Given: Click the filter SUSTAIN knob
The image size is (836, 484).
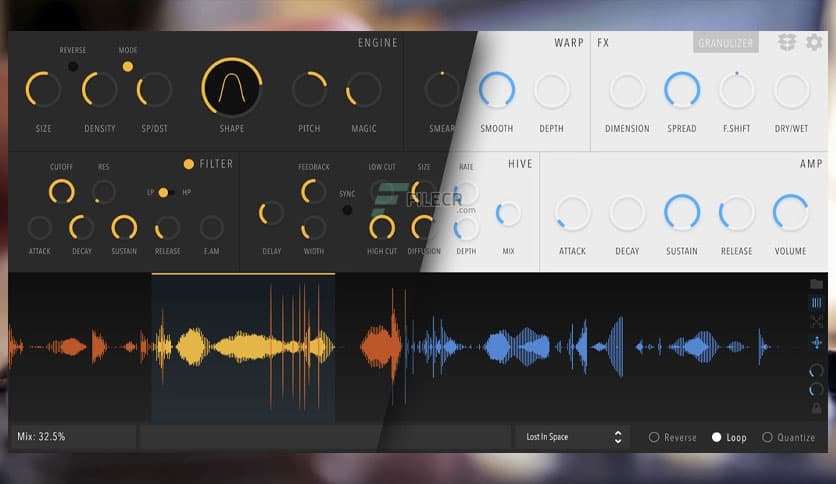Looking at the screenshot, I should [124, 228].
